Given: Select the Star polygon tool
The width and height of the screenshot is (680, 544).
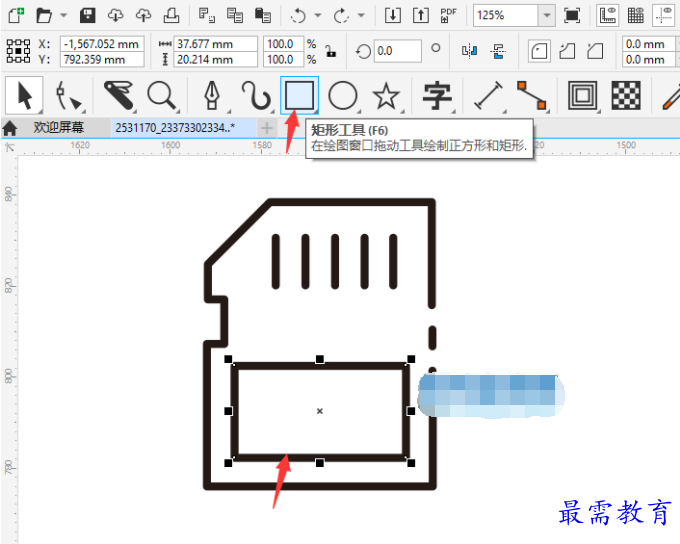Looking at the screenshot, I should [x=386, y=96].
